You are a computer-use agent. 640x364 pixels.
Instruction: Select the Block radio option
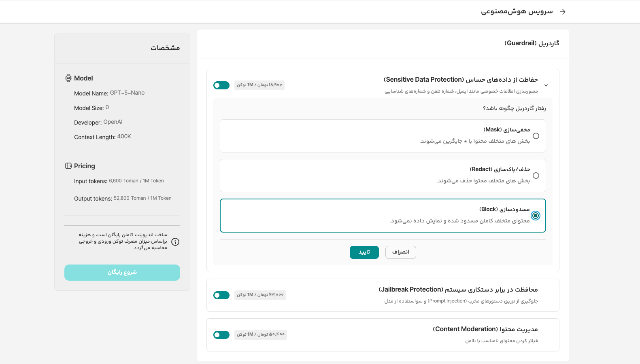click(x=536, y=216)
